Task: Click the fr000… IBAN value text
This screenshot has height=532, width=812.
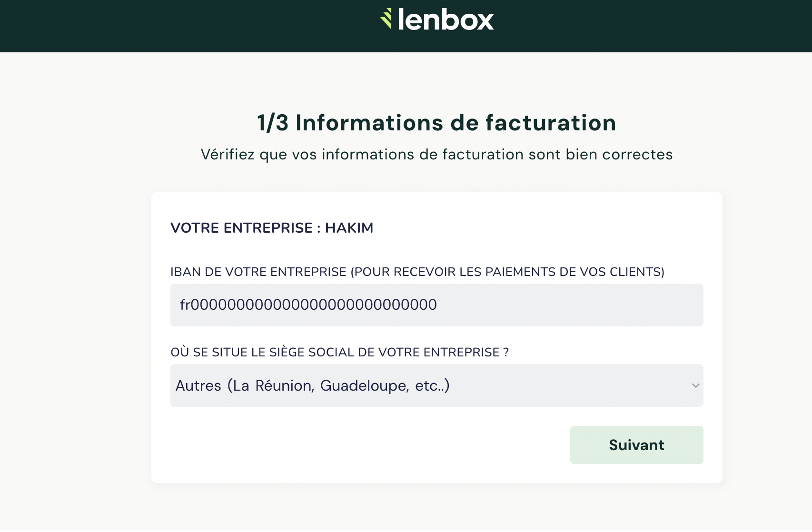Action: (308, 305)
